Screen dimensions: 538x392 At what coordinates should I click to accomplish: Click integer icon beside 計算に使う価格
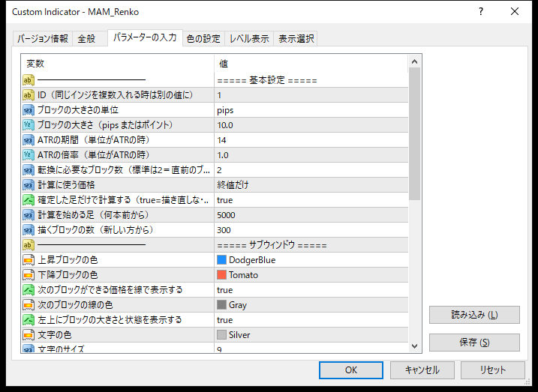(29, 185)
